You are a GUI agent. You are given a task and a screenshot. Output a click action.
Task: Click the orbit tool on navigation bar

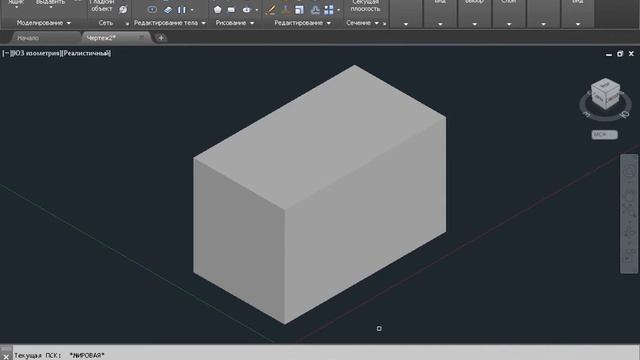tap(629, 231)
